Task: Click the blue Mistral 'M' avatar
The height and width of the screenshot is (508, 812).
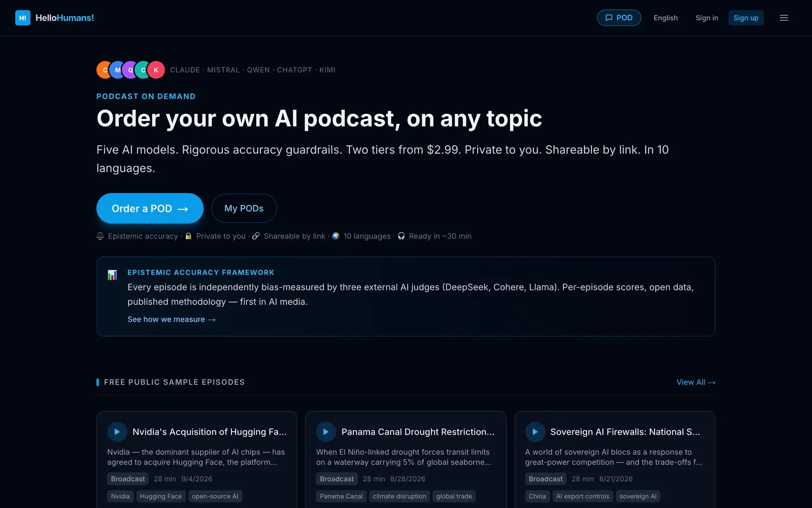Action: (x=118, y=70)
